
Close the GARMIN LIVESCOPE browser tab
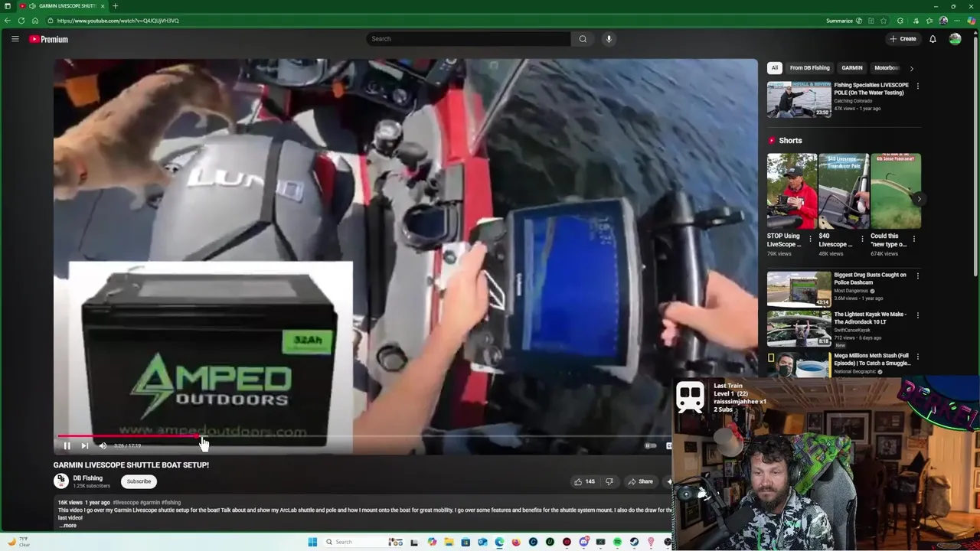(x=103, y=6)
